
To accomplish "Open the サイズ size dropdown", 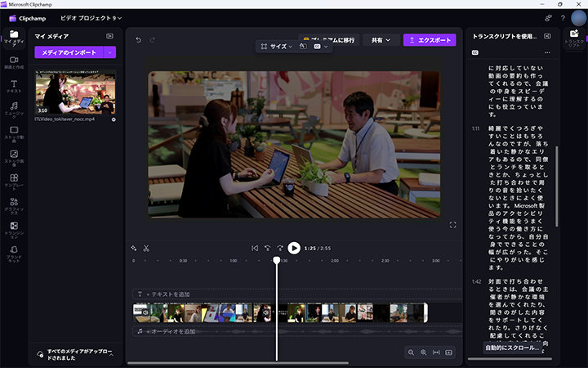I will 276,46.
